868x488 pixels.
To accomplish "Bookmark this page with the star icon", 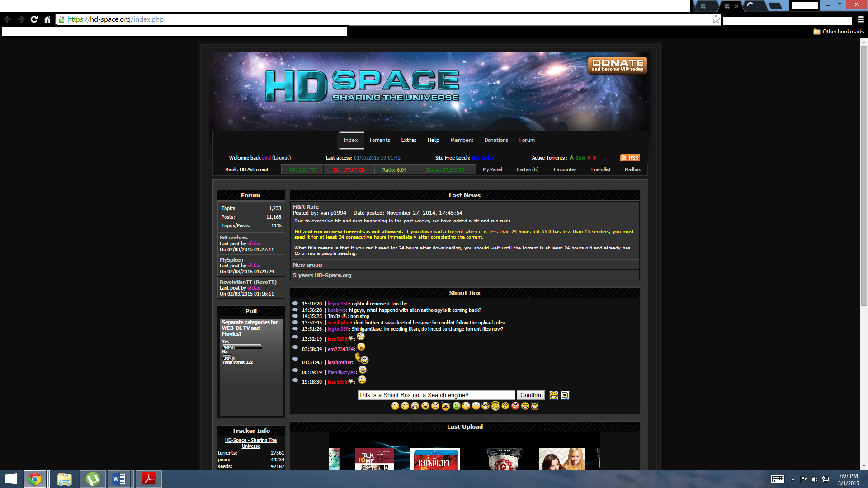I will coord(716,19).
